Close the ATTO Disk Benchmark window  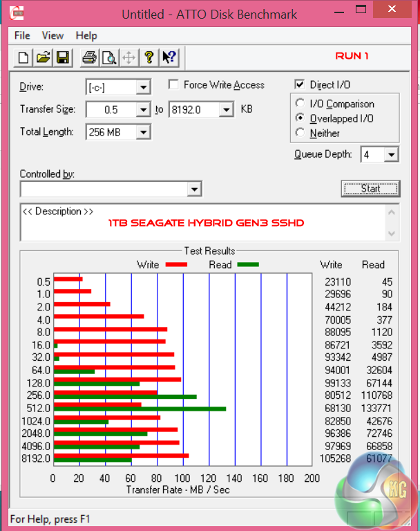(x=392, y=10)
